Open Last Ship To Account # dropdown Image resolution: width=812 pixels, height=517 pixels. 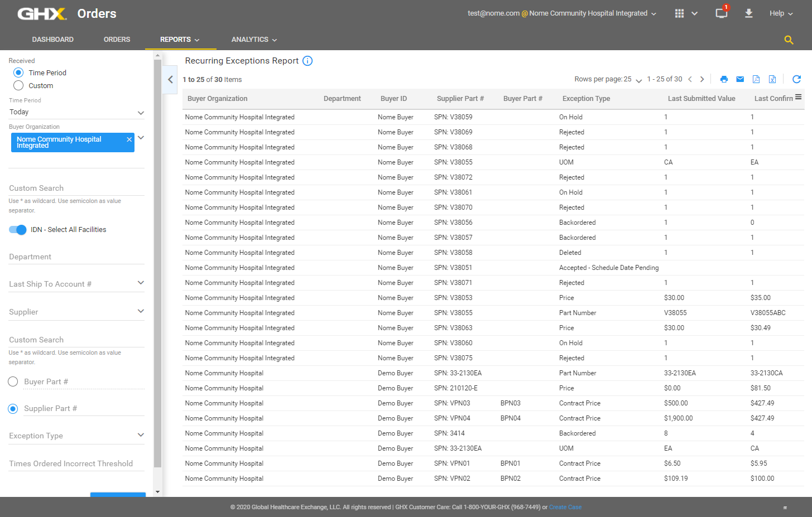(x=76, y=284)
